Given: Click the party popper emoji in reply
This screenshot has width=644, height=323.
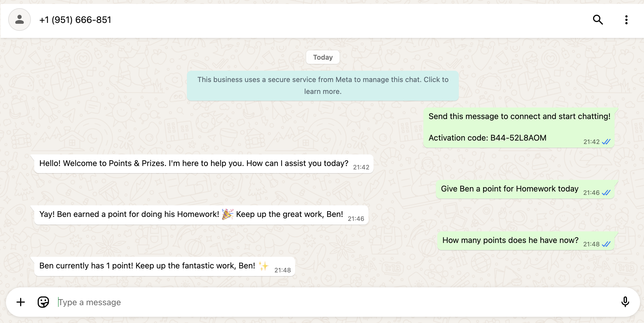Looking at the screenshot, I should (x=227, y=214).
